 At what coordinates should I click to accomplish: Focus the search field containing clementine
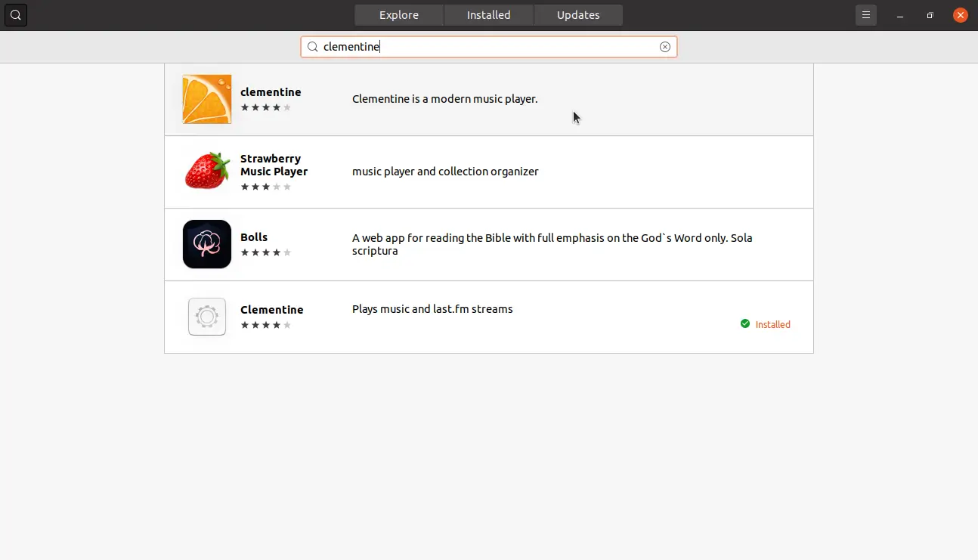point(489,47)
